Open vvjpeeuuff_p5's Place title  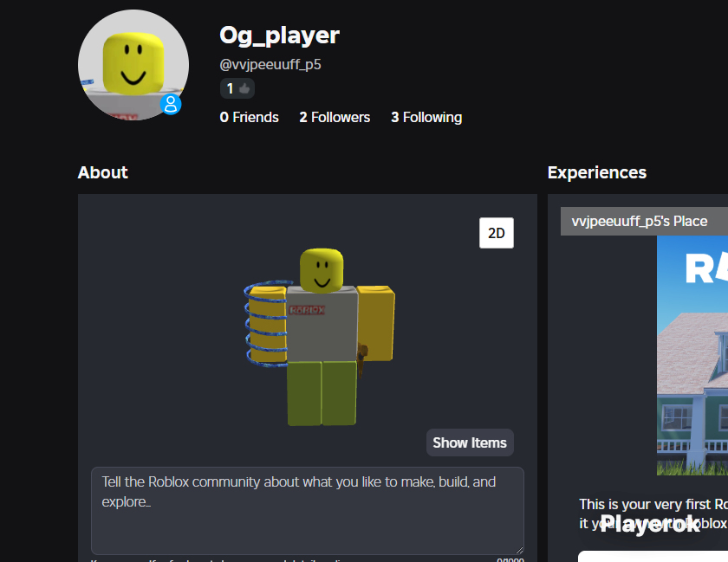640,222
